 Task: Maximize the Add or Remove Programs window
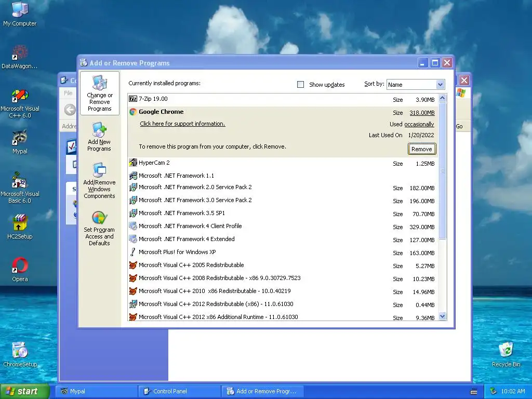coord(435,63)
